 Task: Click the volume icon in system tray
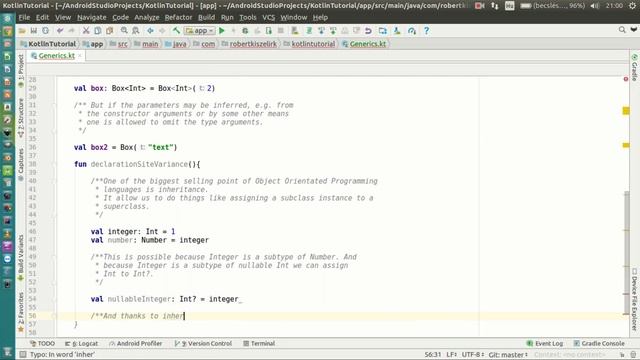coord(595,6)
